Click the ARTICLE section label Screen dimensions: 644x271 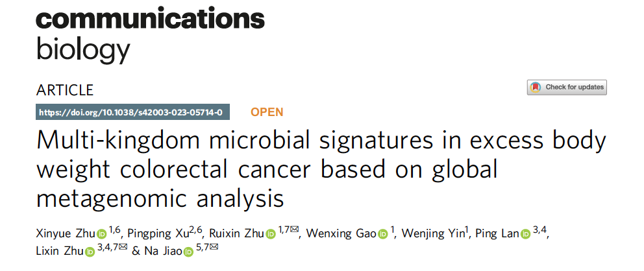[65, 90]
